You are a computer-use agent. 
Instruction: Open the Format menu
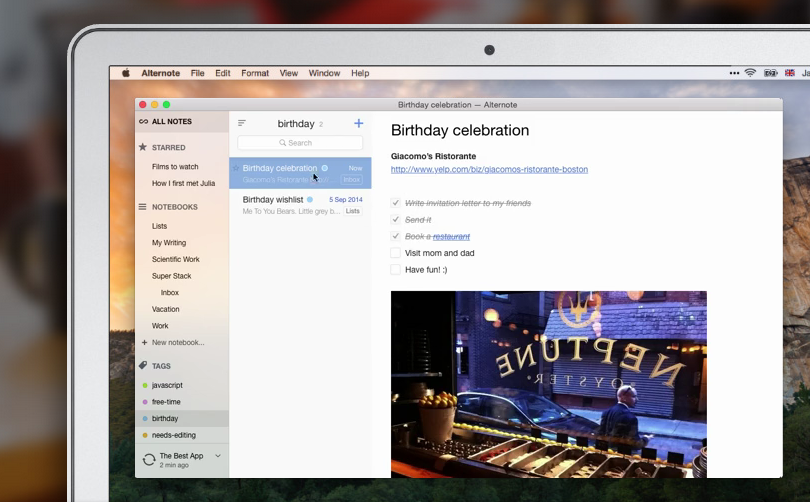(255, 73)
